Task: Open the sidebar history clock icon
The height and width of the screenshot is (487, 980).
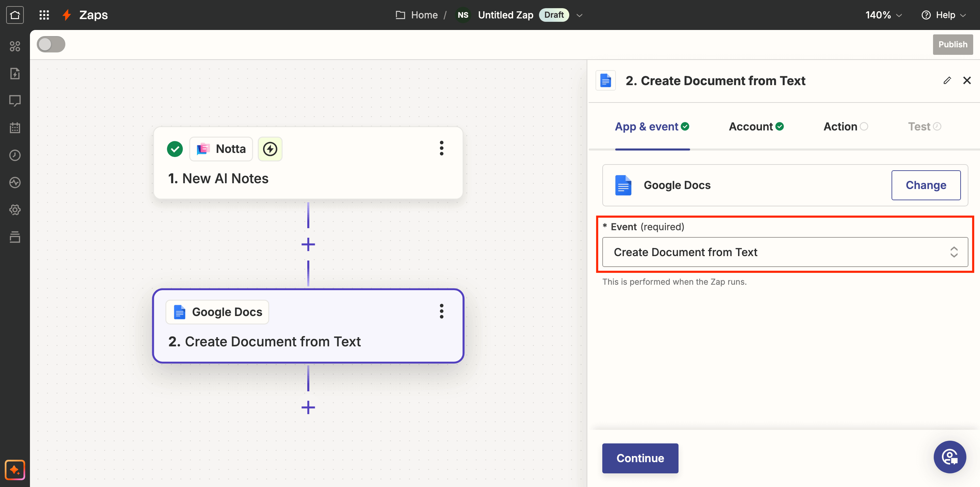Action: click(x=15, y=155)
